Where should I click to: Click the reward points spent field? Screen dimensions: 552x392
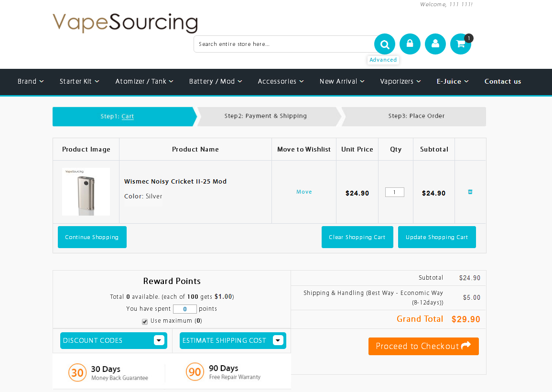(185, 309)
